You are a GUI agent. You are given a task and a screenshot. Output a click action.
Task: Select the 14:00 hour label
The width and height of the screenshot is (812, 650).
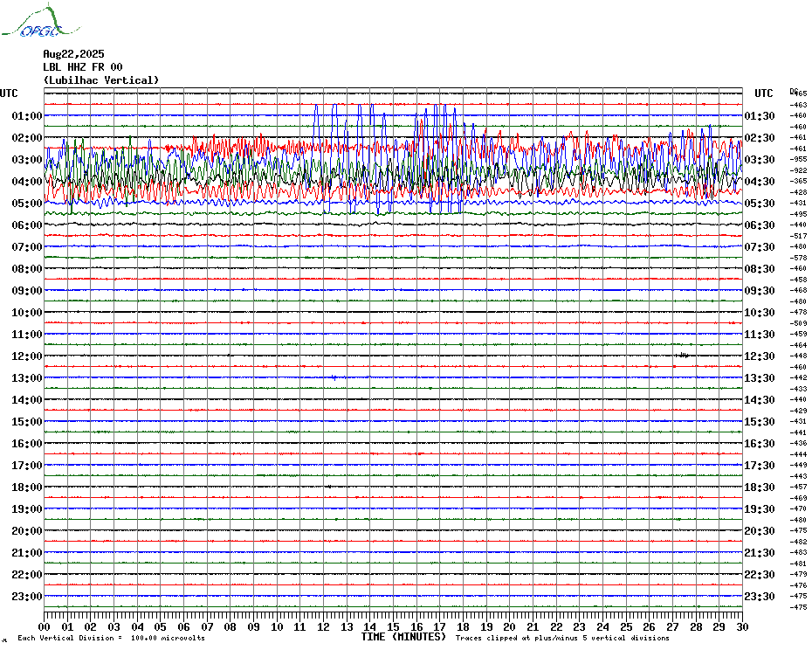[x=27, y=399]
